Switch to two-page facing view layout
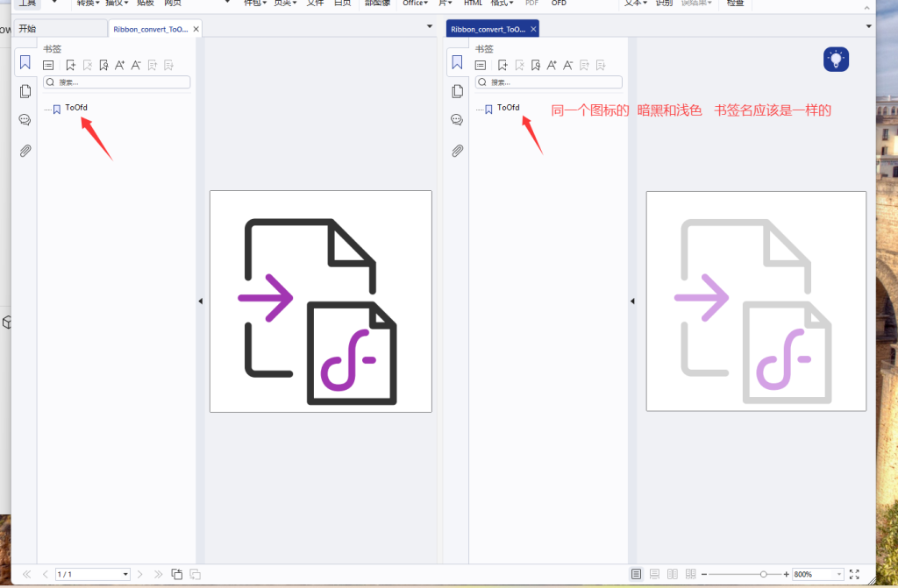Viewport: 898px width, 588px height. [673, 574]
